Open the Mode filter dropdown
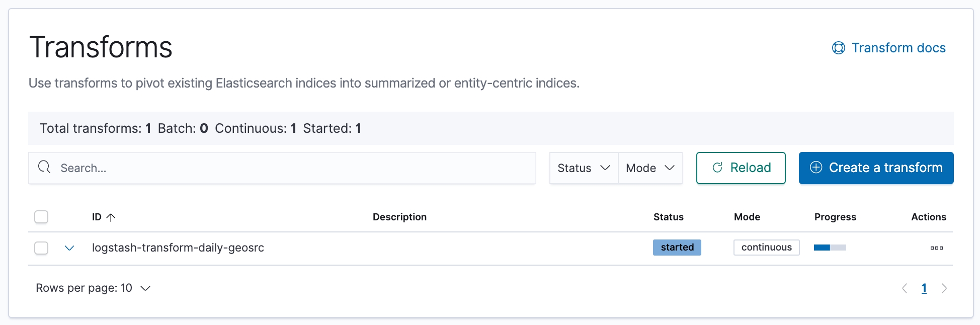The width and height of the screenshot is (980, 325). [x=650, y=168]
